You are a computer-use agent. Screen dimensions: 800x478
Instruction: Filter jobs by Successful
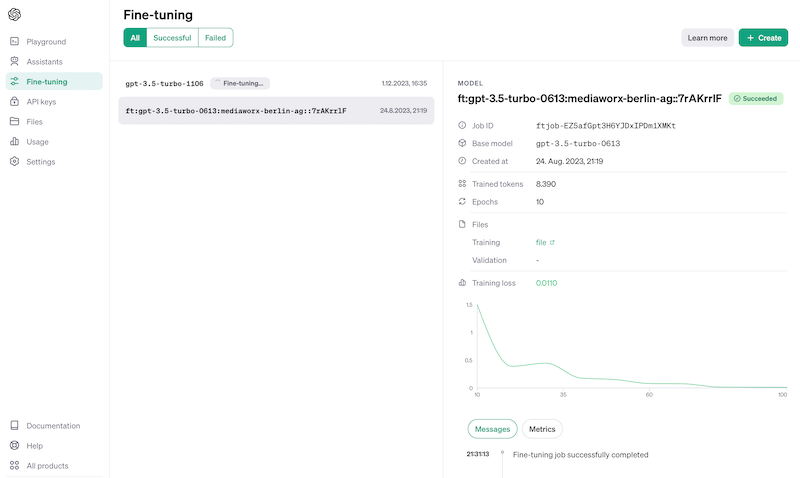pos(172,38)
